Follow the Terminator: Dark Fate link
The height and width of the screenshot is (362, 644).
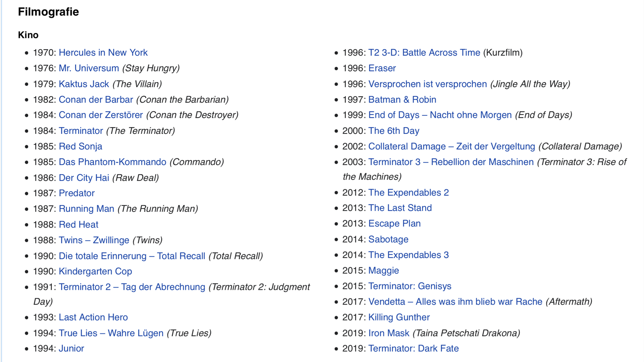click(x=414, y=349)
